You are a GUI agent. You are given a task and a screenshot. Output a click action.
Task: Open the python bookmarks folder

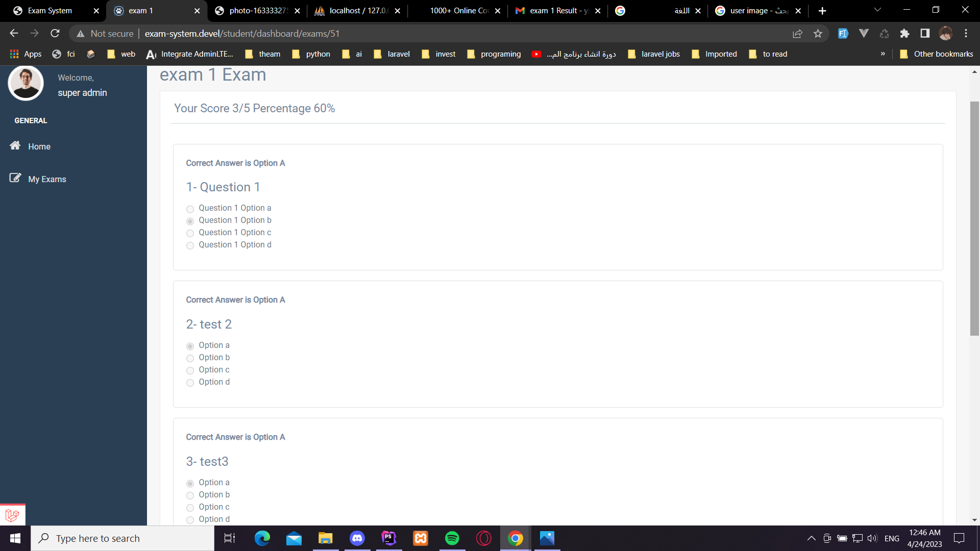click(x=311, y=54)
